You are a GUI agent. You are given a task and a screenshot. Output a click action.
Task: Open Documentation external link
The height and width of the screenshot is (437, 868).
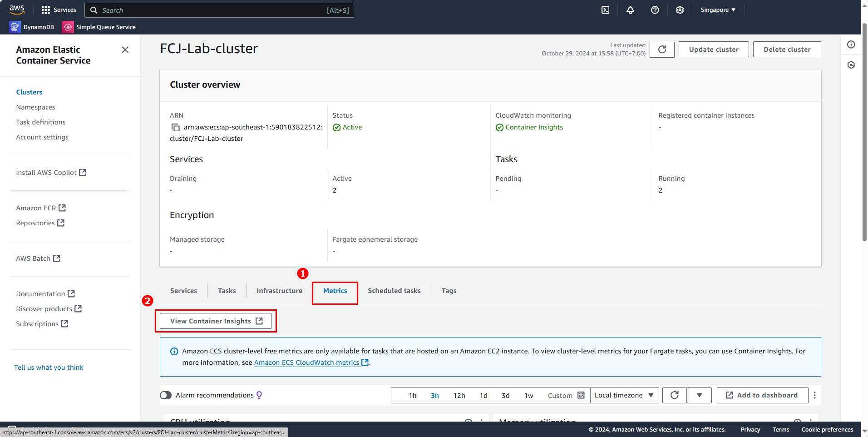click(x=45, y=294)
